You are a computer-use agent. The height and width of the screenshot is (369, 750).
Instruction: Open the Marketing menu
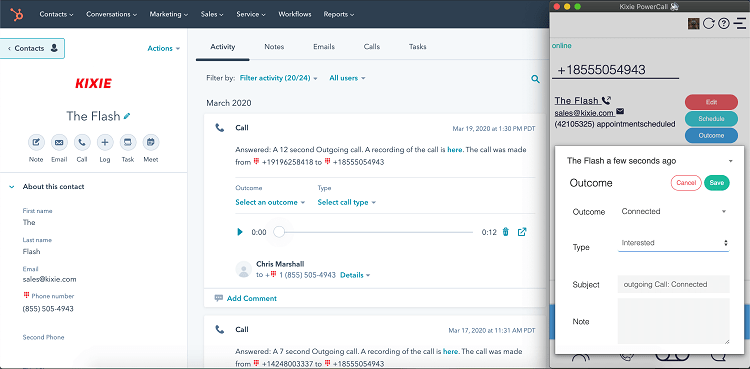click(x=169, y=14)
